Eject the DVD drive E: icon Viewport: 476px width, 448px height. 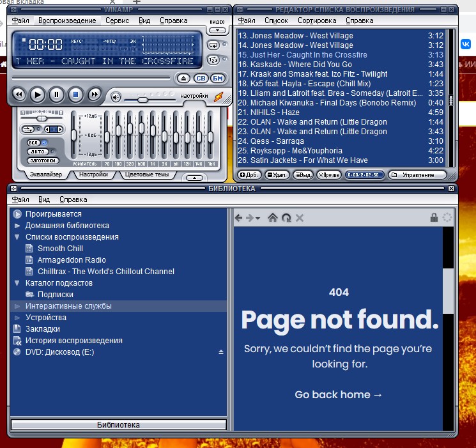(220, 352)
